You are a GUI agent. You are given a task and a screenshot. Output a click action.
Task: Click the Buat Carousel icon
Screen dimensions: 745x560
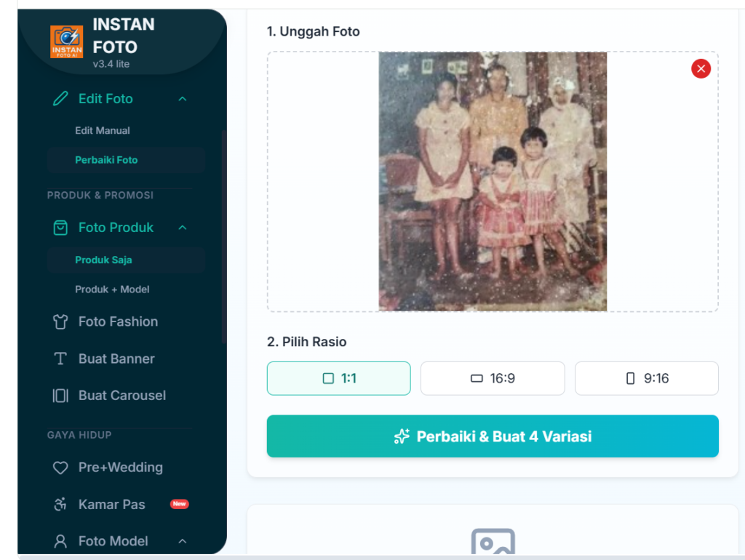60,396
